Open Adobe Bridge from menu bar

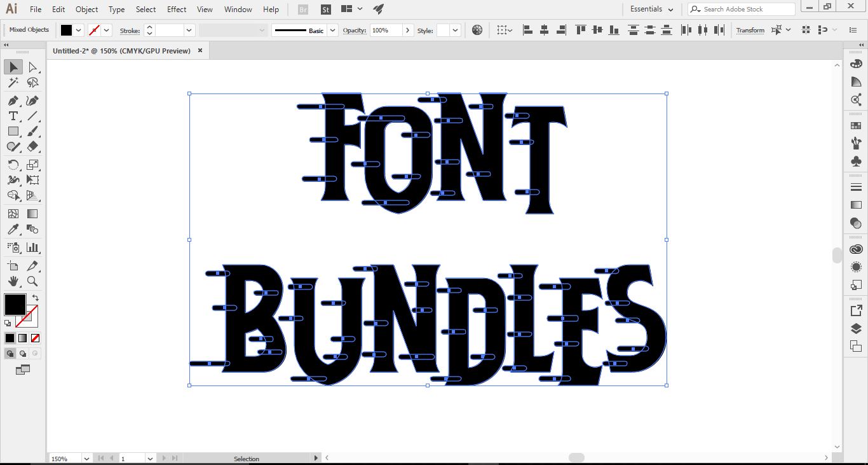click(302, 10)
